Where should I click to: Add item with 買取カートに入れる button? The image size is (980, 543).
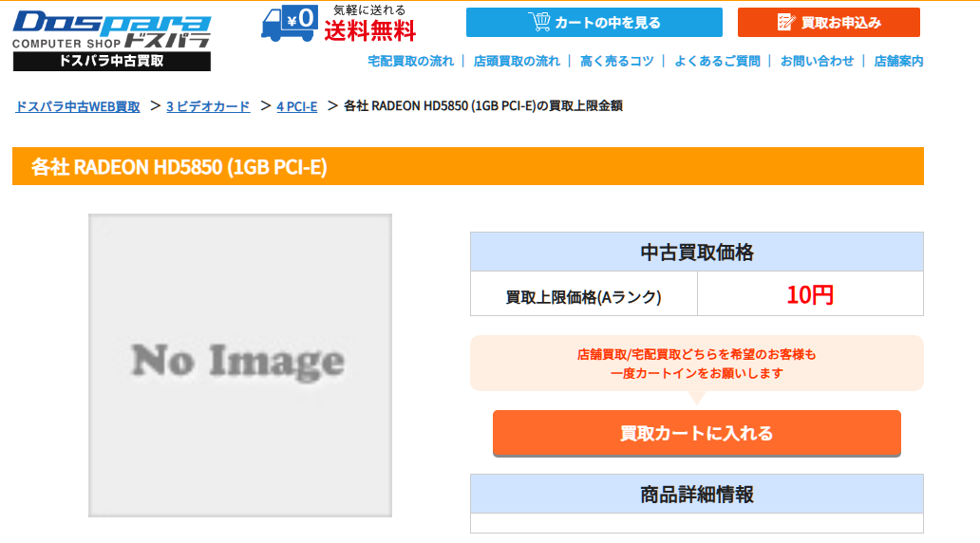(696, 434)
